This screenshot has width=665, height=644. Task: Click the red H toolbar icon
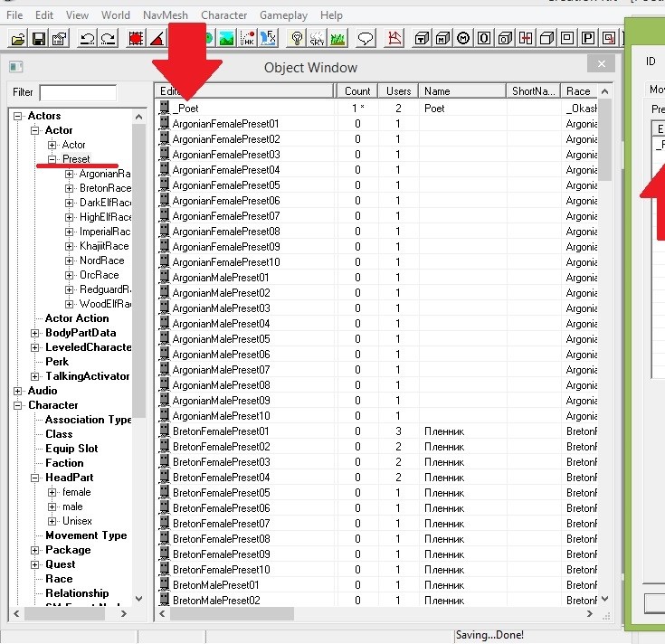pos(526,39)
